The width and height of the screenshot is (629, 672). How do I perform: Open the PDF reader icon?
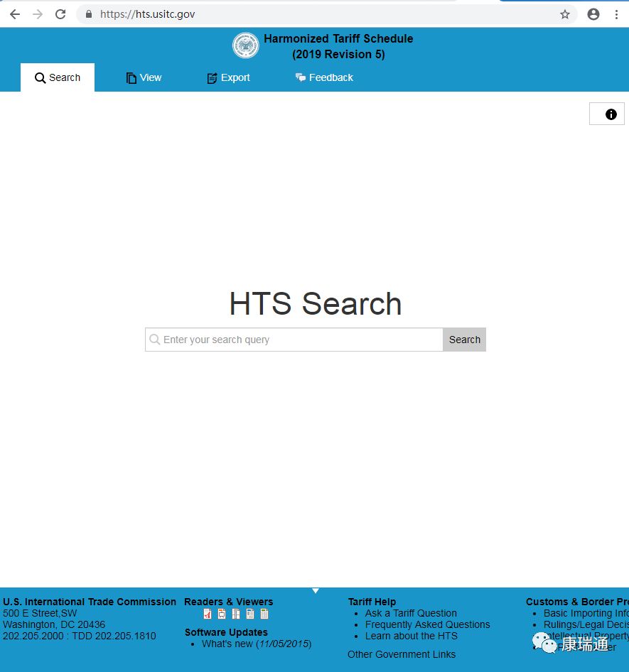[208, 614]
